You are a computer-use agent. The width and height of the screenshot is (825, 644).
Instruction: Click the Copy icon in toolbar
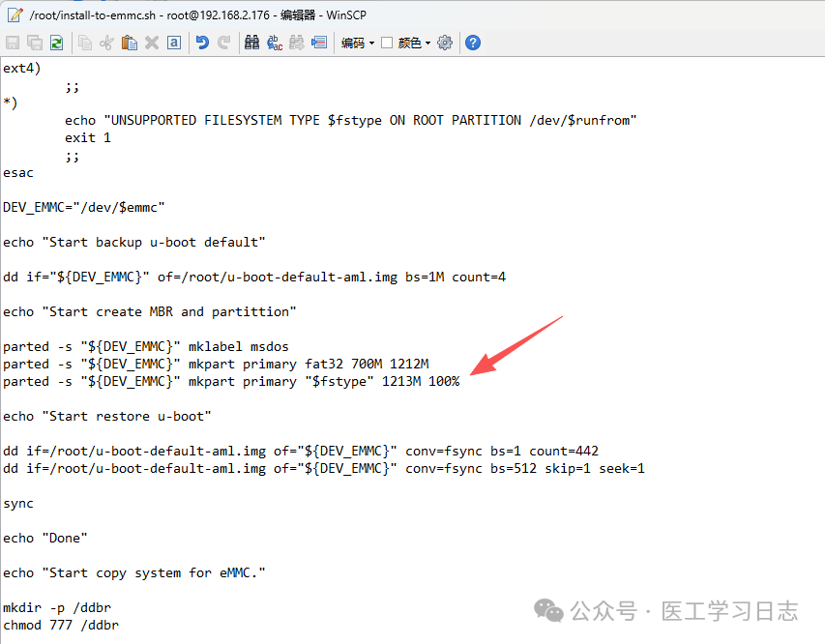click(x=85, y=43)
